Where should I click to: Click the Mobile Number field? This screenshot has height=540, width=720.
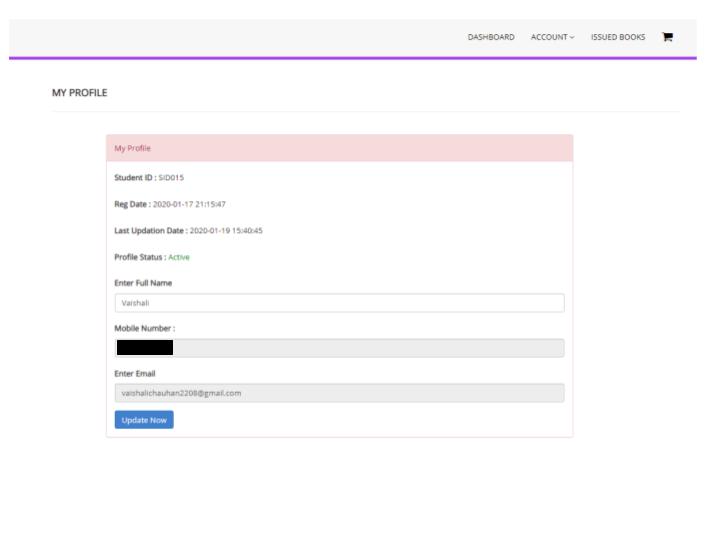339,348
